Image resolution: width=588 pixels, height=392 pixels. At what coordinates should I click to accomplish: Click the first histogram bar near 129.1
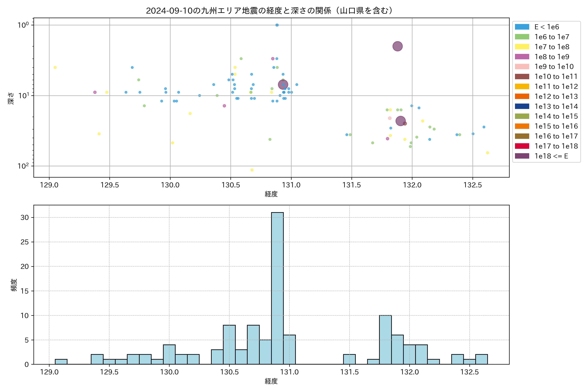pyautogui.click(x=61, y=362)
